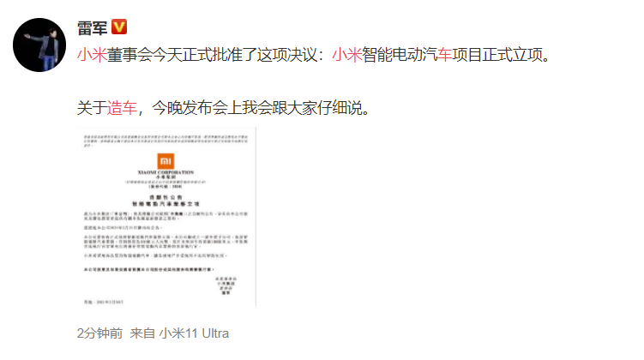The height and width of the screenshot is (360, 644).
Task: Click the orange verified V badge
Action: coord(119,27)
